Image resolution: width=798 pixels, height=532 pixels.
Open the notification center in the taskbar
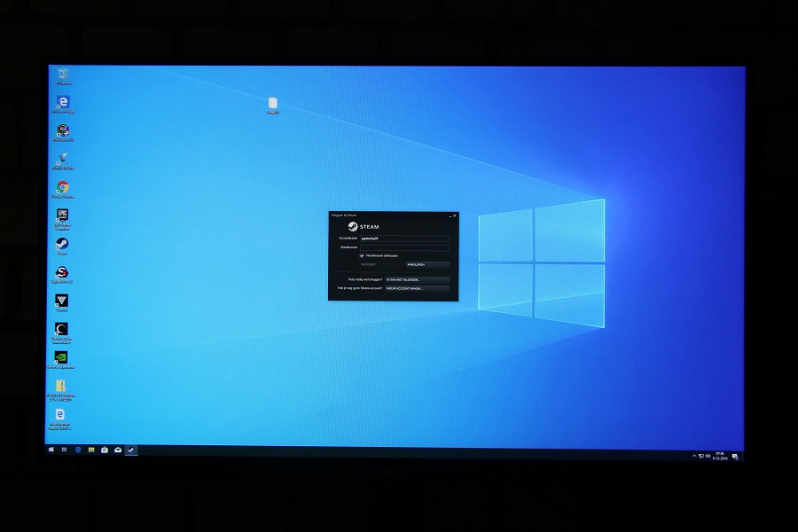pyautogui.click(x=735, y=456)
